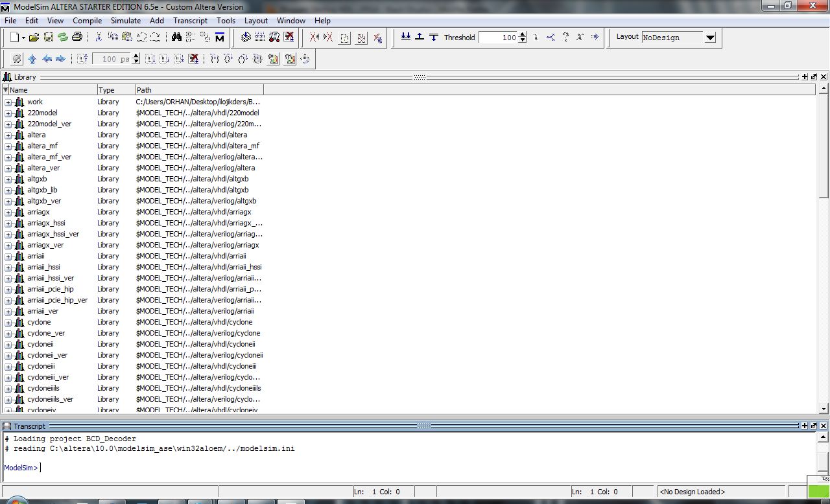Click the Threshold value stepper arrows
The width and height of the screenshot is (830, 504).
click(523, 38)
